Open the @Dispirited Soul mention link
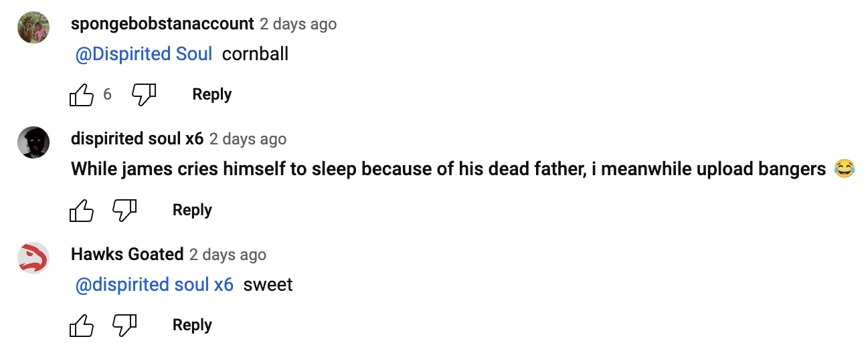The image size is (868, 347). tap(144, 54)
